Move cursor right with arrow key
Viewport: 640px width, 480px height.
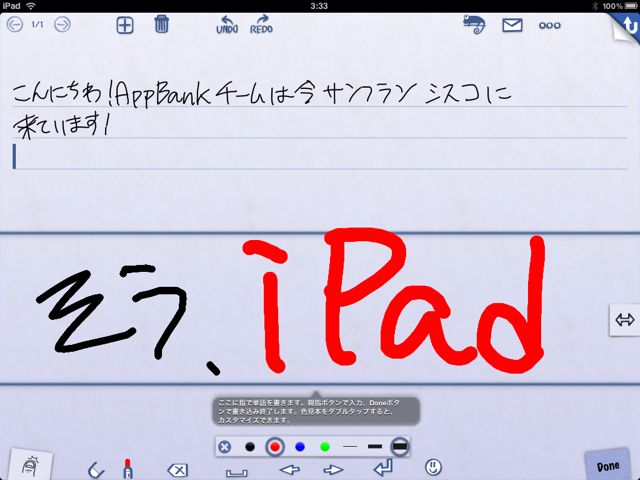[333, 470]
